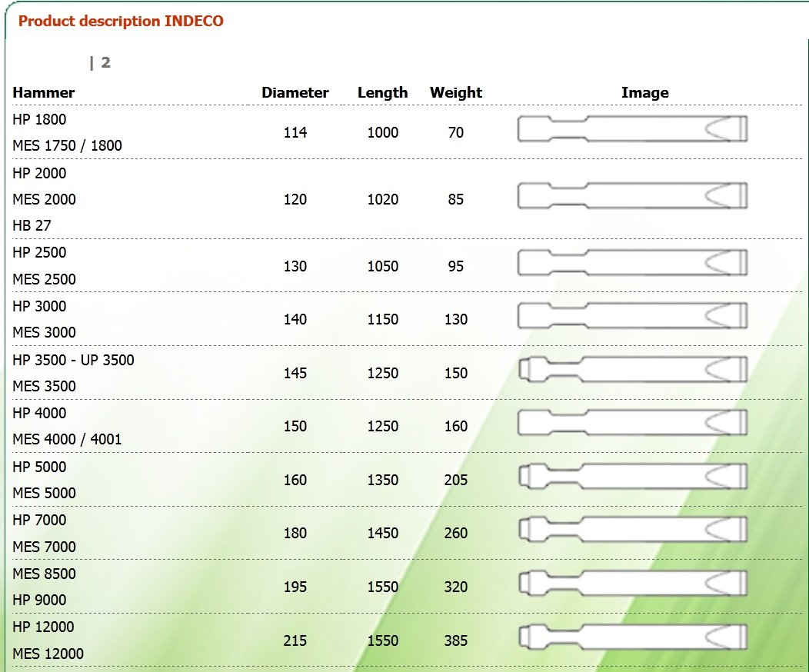The image size is (809, 672).
Task: Click the Length column header
Action: (x=383, y=93)
